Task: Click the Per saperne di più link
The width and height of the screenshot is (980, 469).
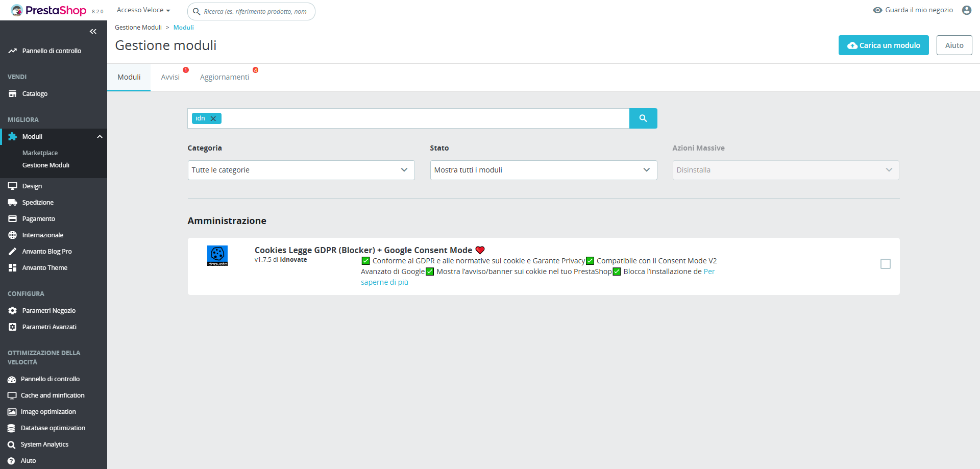Action: (x=538, y=277)
